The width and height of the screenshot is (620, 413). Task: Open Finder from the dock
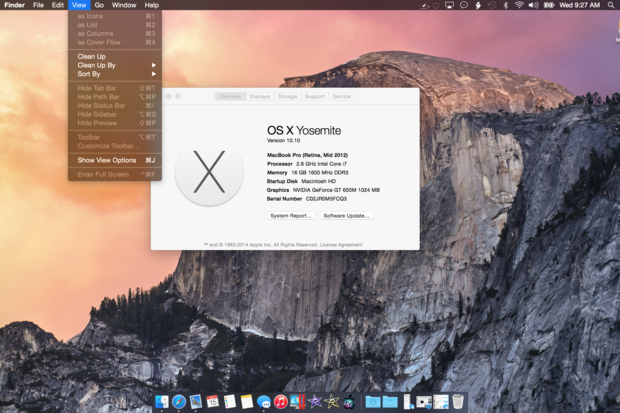(x=161, y=402)
